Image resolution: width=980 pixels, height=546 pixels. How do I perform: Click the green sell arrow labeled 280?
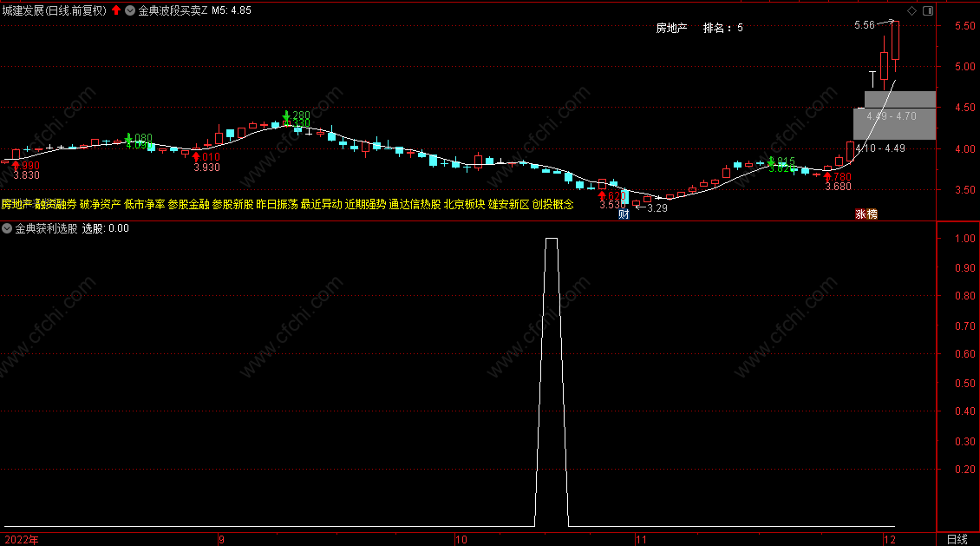pos(286,115)
